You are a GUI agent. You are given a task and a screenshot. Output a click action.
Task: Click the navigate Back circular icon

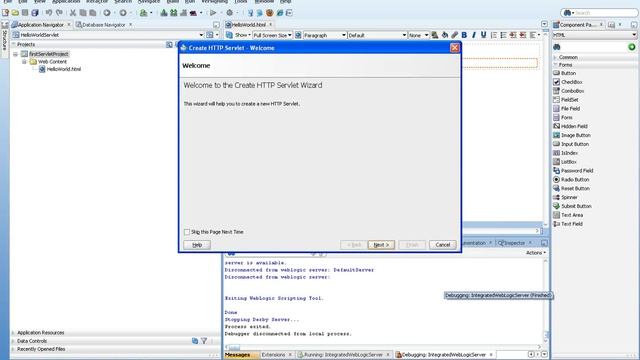tap(107, 13)
